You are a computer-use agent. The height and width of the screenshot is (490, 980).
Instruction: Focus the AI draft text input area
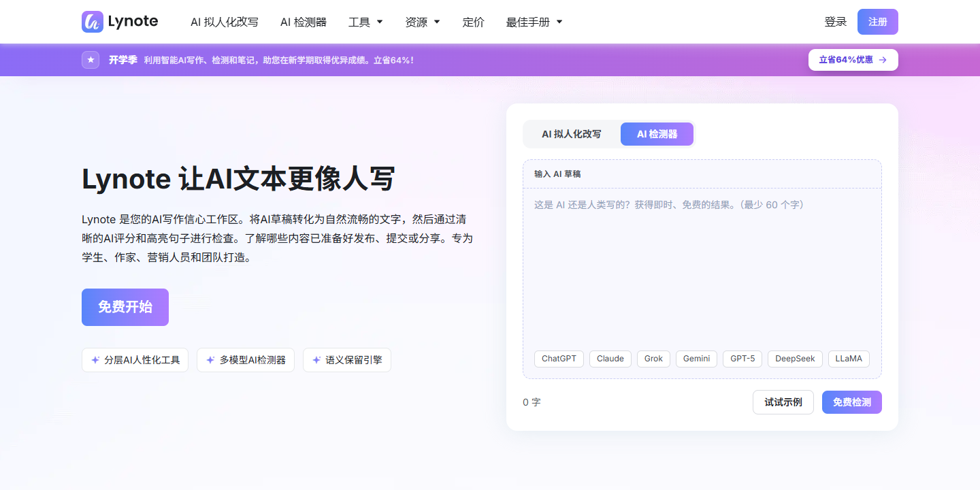click(702, 269)
